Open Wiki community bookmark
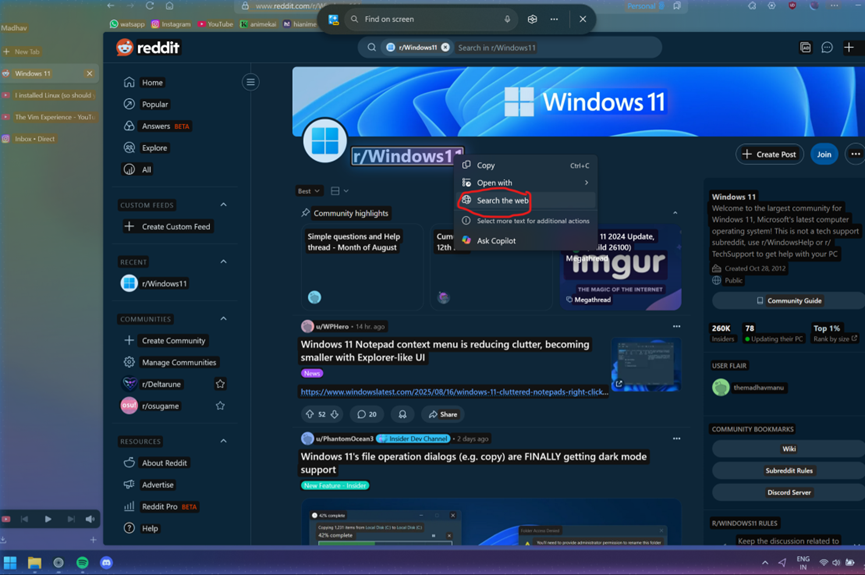865x575 pixels. click(789, 449)
